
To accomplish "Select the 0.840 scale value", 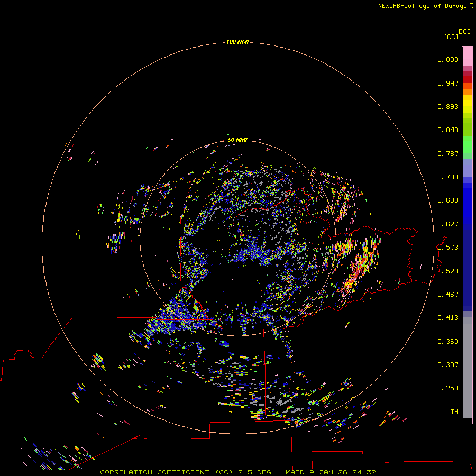I will coord(448,130).
